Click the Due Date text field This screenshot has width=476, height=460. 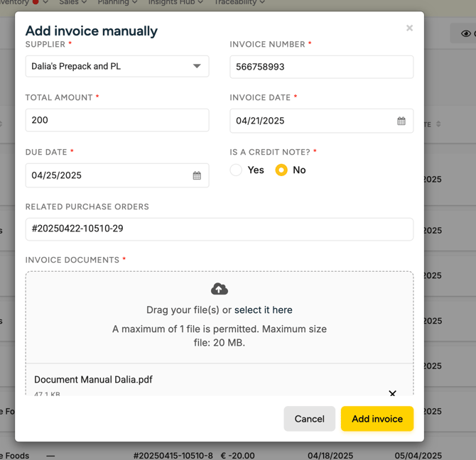coord(107,175)
